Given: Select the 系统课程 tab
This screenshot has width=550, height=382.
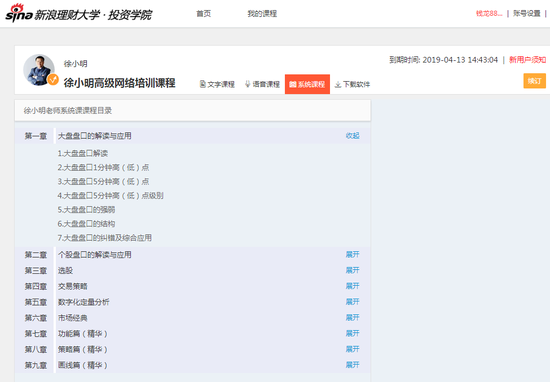Looking at the screenshot, I should 307,84.
